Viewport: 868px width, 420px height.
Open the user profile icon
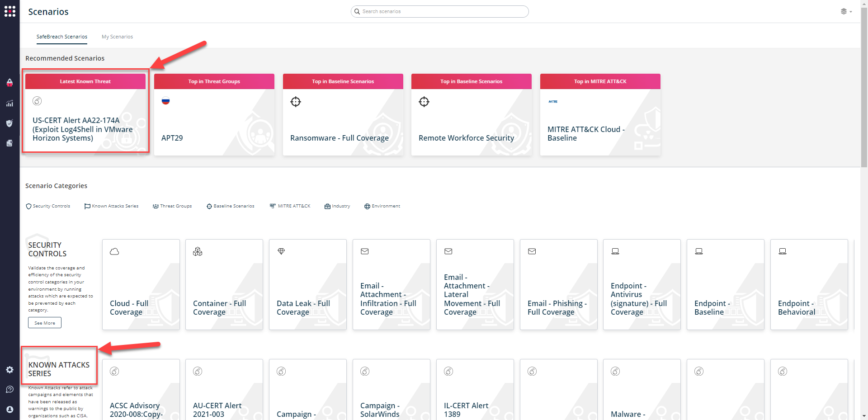coord(9,409)
